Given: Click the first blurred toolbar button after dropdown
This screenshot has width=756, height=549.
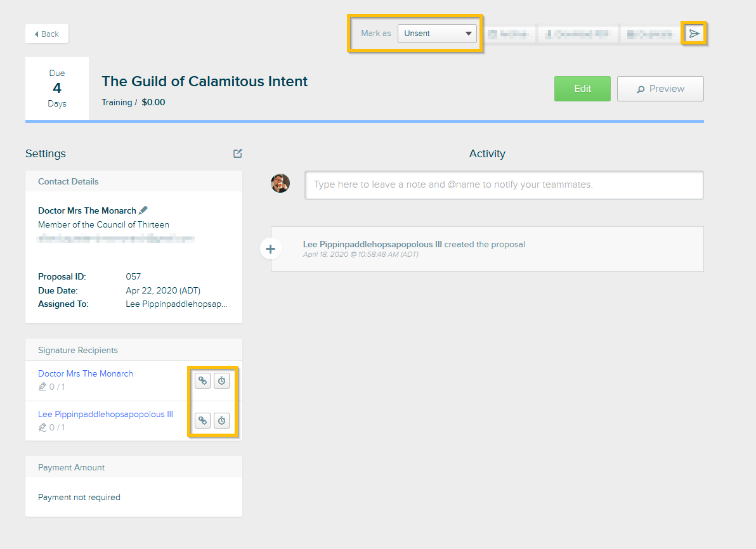Looking at the screenshot, I should pos(511,34).
